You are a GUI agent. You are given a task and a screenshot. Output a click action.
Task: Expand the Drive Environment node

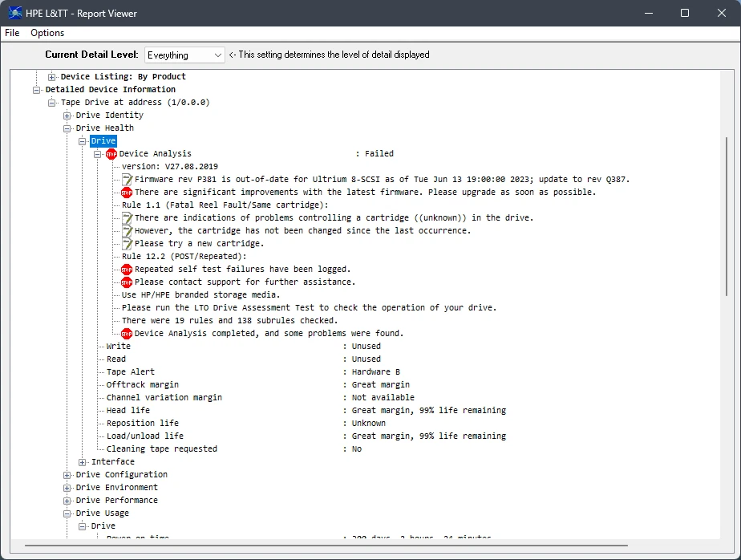click(67, 488)
